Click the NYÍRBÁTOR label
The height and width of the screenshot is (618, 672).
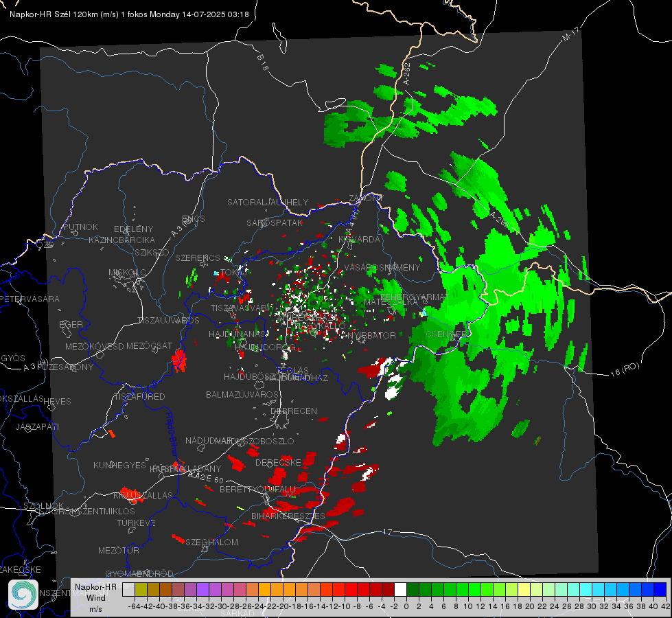point(371,335)
